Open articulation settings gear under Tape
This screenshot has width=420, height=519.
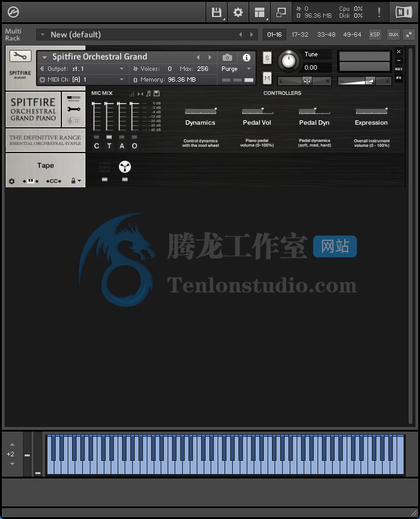click(x=11, y=181)
